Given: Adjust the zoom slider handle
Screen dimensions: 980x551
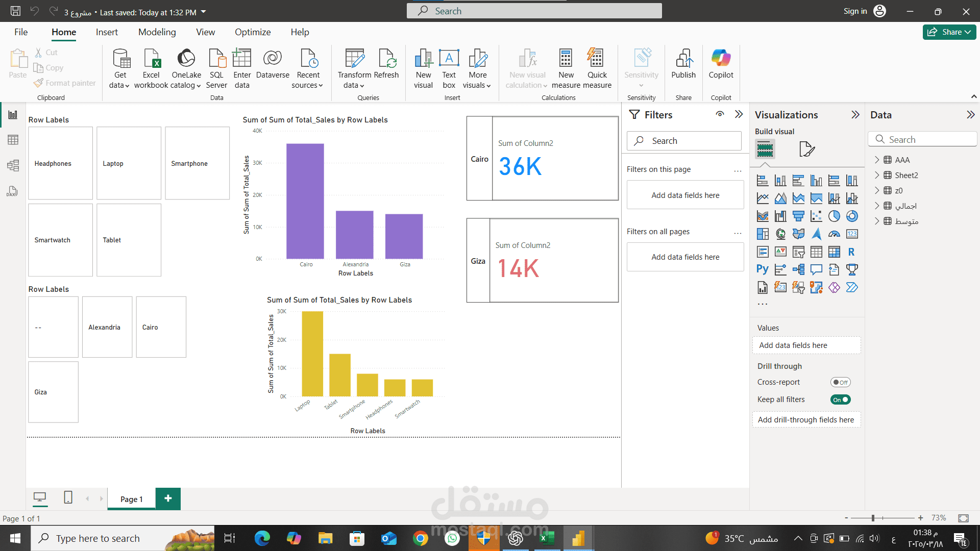Looking at the screenshot, I should [873, 518].
